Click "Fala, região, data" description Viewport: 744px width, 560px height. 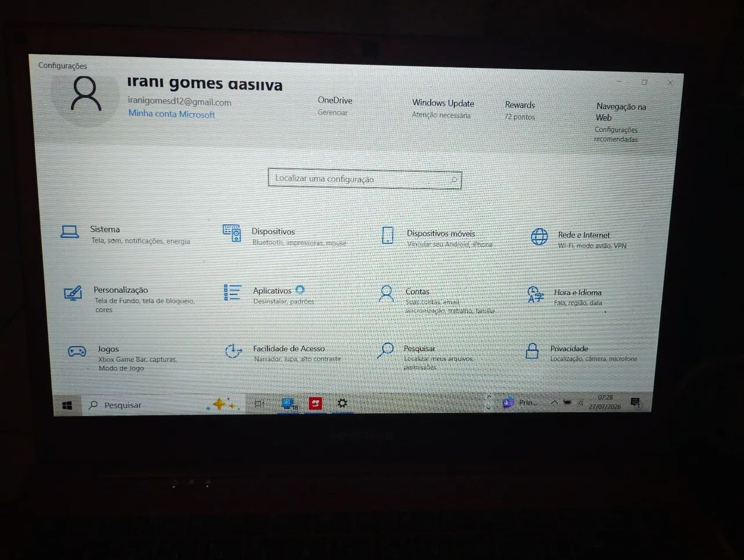578,303
